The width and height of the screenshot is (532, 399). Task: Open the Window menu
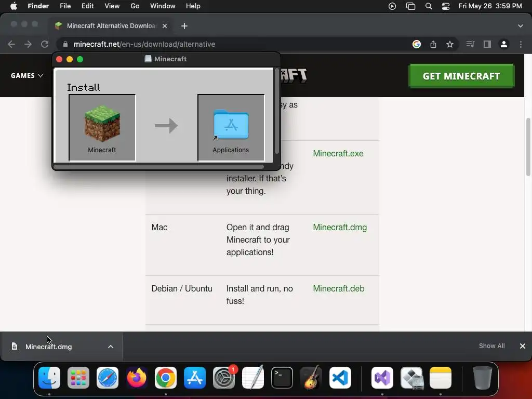click(x=163, y=6)
